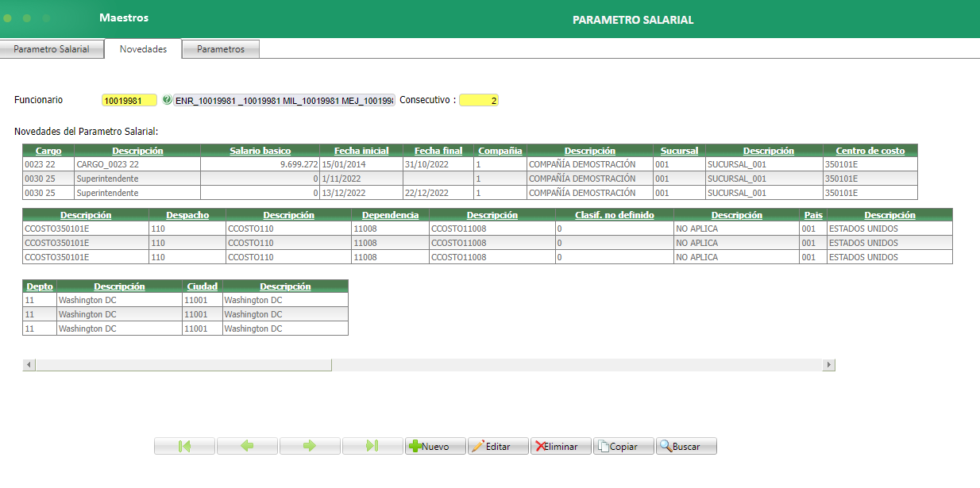The width and height of the screenshot is (980, 488).
Task: Click the Consecutivo field
Action: pyautogui.click(x=479, y=100)
